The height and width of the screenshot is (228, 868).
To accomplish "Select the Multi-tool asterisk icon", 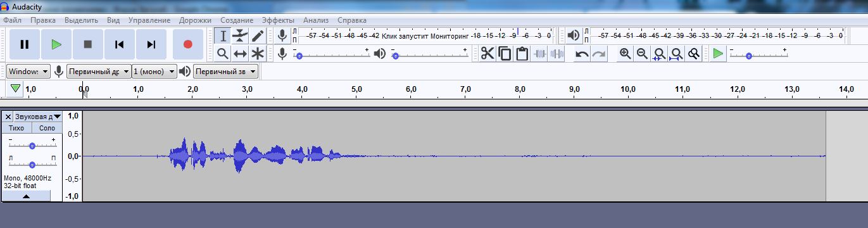I will coord(258,54).
